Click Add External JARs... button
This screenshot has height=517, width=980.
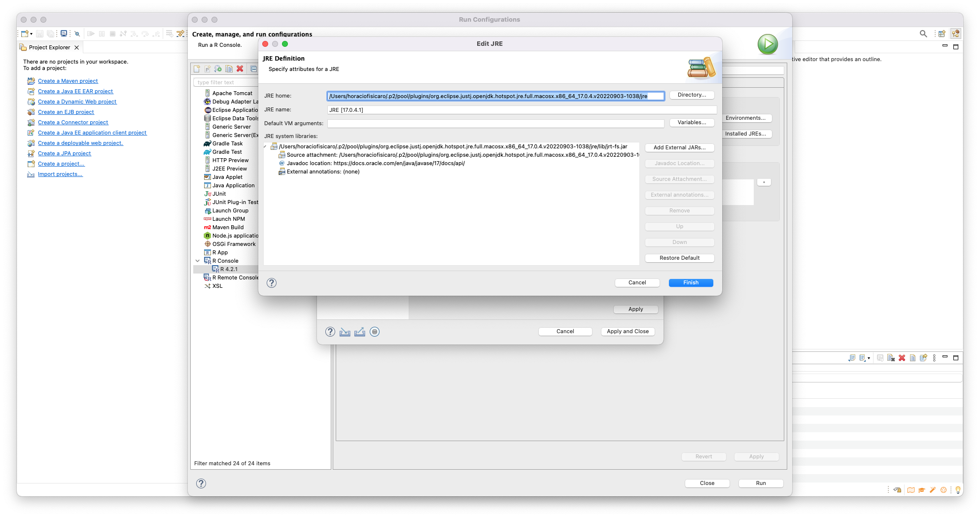click(679, 147)
